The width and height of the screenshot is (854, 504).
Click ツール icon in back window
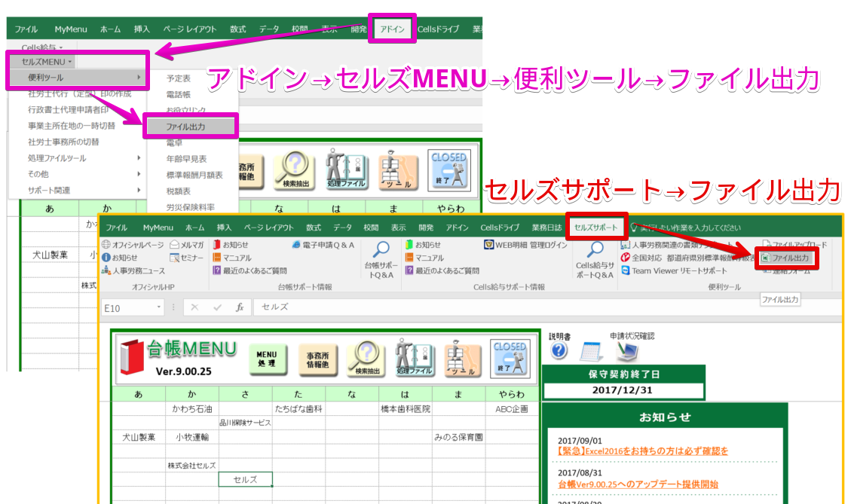tap(397, 170)
